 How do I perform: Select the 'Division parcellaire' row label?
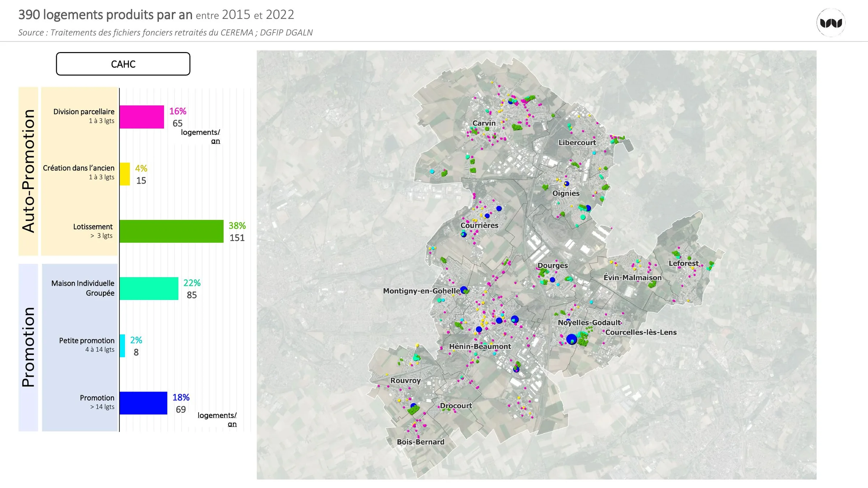click(84, 112)
